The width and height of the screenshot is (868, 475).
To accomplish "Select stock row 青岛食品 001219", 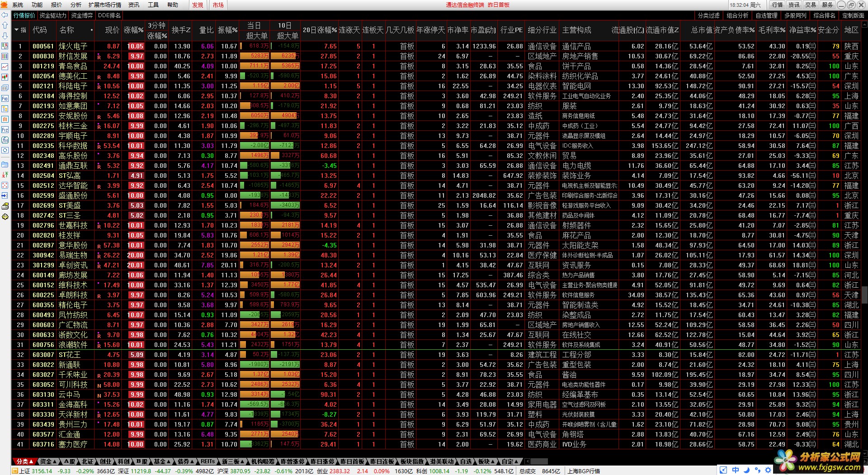I will (436, 66).
